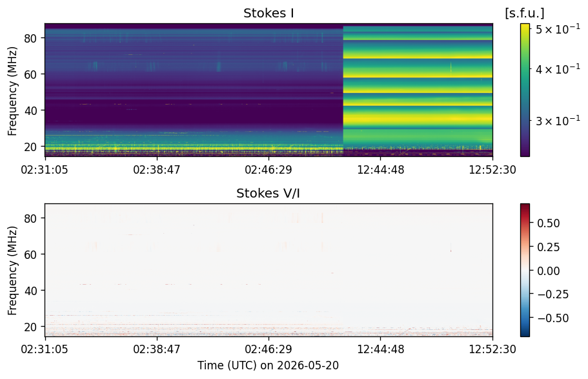This screenshot has height=379, width=588.
Task: Click the 12:44:48 tick on Stokes I axis
Action: tap(381, 170)
